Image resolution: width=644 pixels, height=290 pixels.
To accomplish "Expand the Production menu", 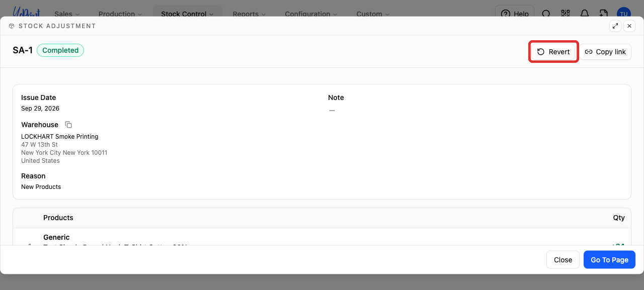I will [120, 14].
